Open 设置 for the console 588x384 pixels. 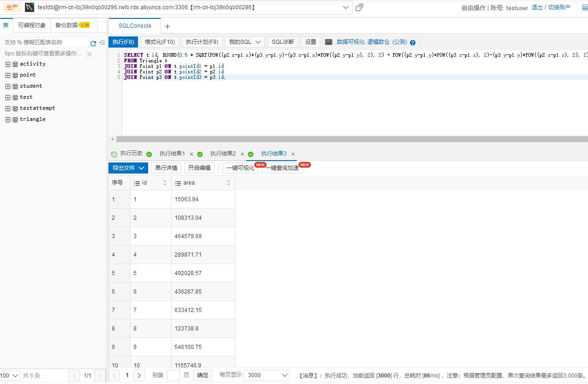click(311, 42)
